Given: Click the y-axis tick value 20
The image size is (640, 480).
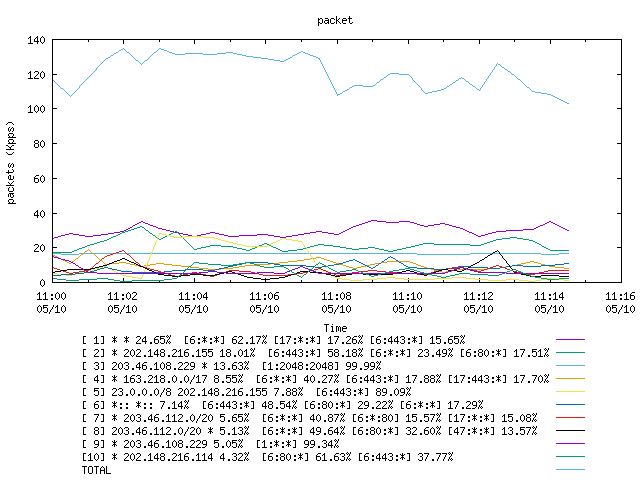Looking at the screenshot, I should pyautogui.click(x=39, y=248).
